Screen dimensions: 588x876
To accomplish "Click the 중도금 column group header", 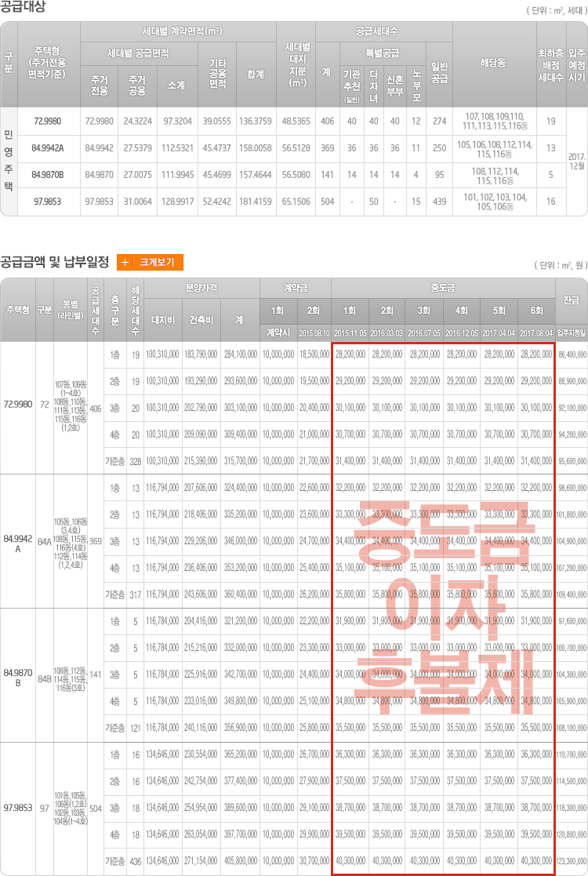I will 443,287.
